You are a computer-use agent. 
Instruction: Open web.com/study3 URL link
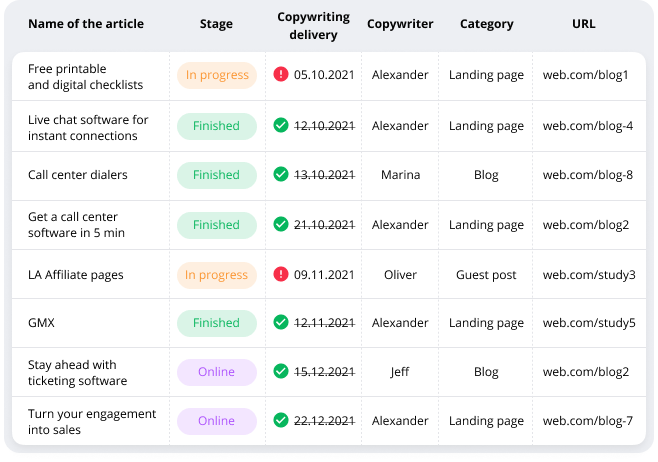[x=588, y=275]
